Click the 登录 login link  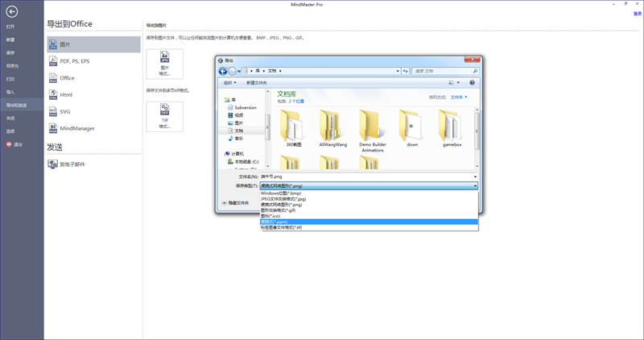pyautogui.click(x=638, y=14)
